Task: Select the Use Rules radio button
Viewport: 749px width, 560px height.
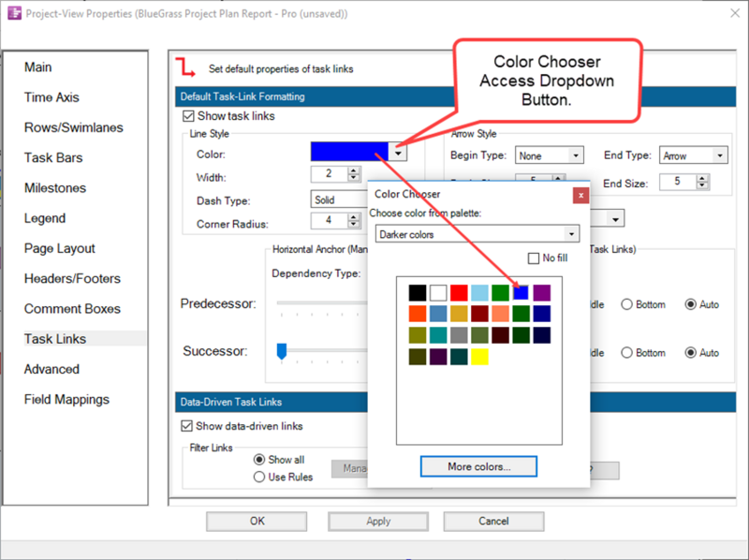Action: [259, 477]
